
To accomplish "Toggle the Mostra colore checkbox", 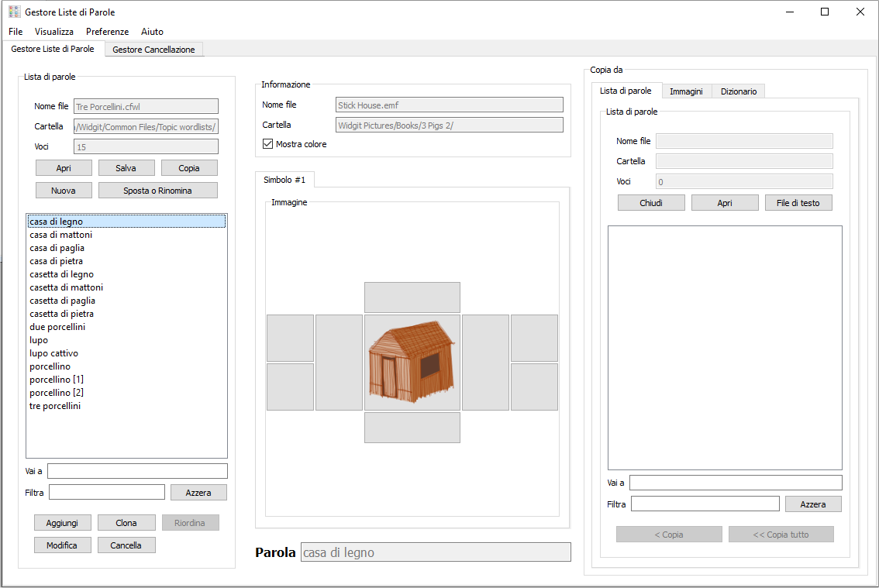I will click(268, 144).
